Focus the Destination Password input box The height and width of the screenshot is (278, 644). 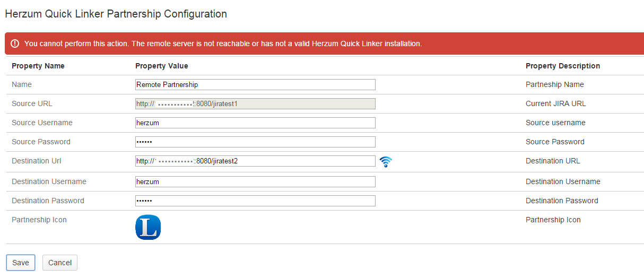255,201
